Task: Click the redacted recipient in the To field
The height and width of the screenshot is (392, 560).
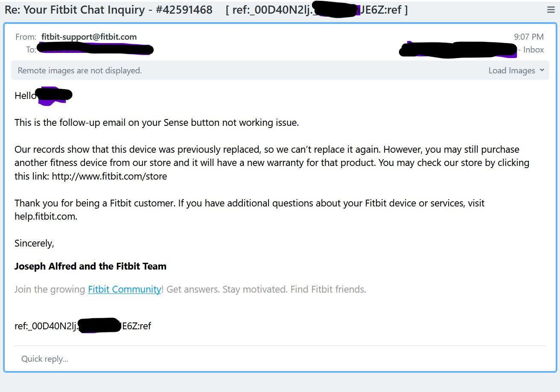Action: pos(95,49)
